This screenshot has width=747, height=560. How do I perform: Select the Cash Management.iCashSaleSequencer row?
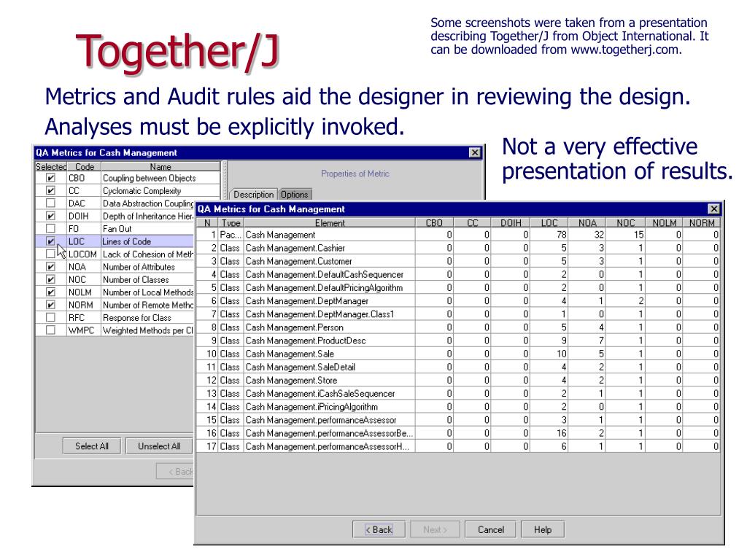click(x=458, y=394)
